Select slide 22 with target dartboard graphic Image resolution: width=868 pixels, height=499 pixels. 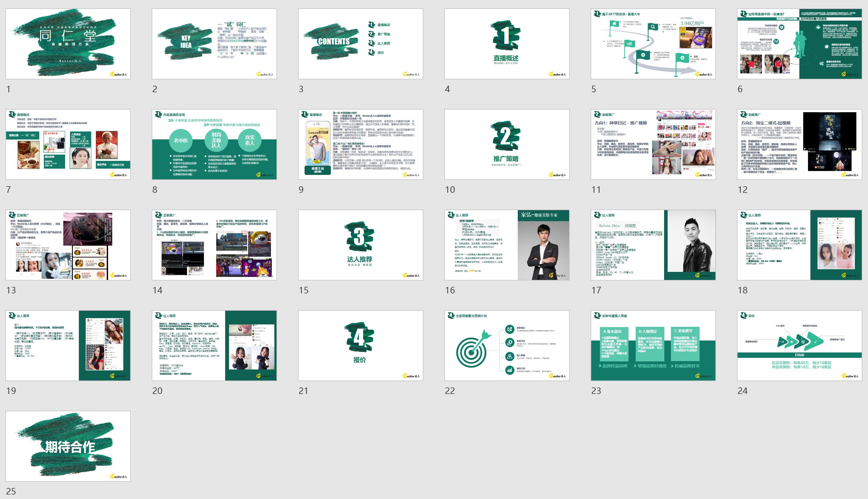coord(507,346)
